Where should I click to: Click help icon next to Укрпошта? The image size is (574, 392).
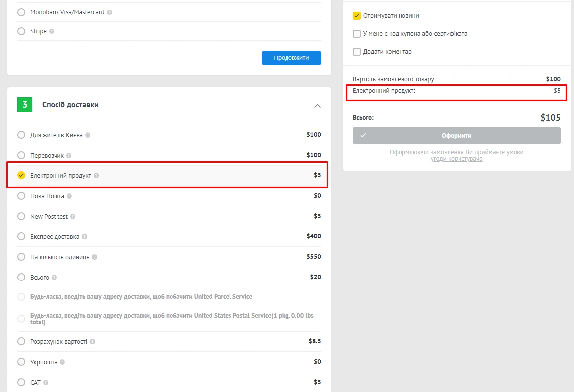[x=62, y=362]
